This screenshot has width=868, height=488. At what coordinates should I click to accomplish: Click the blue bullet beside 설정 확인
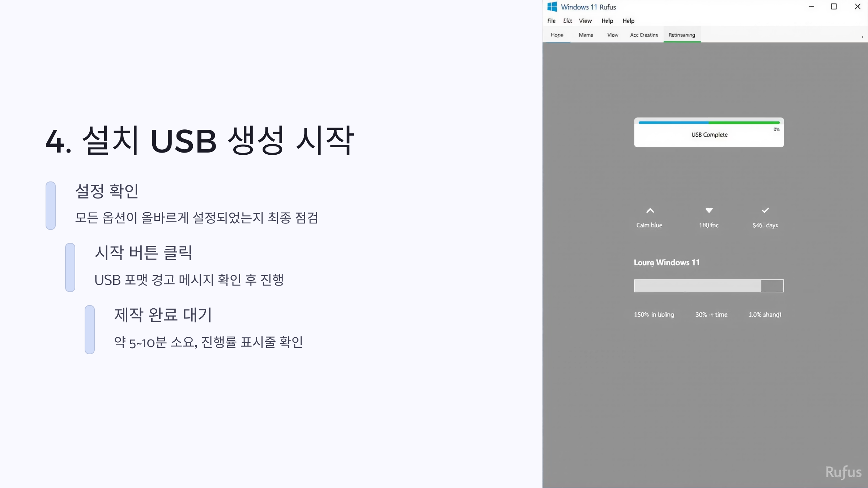(51, 205)
